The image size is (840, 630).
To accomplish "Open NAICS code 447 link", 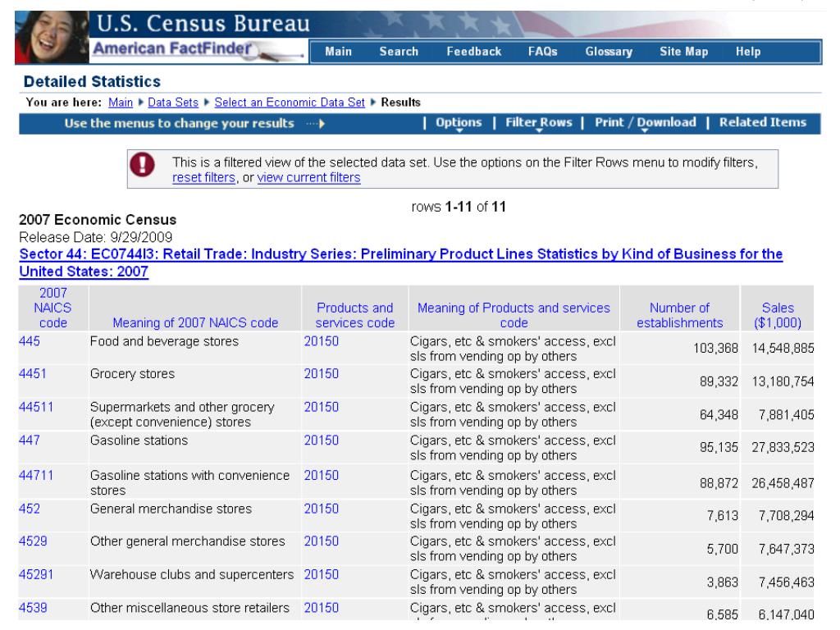I will point(30,441).
